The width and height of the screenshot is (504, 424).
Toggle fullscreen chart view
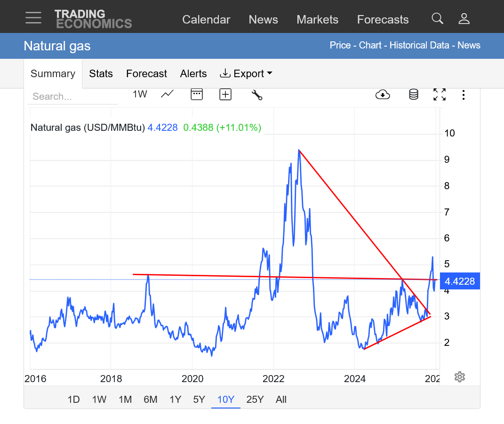coord(439,95)
